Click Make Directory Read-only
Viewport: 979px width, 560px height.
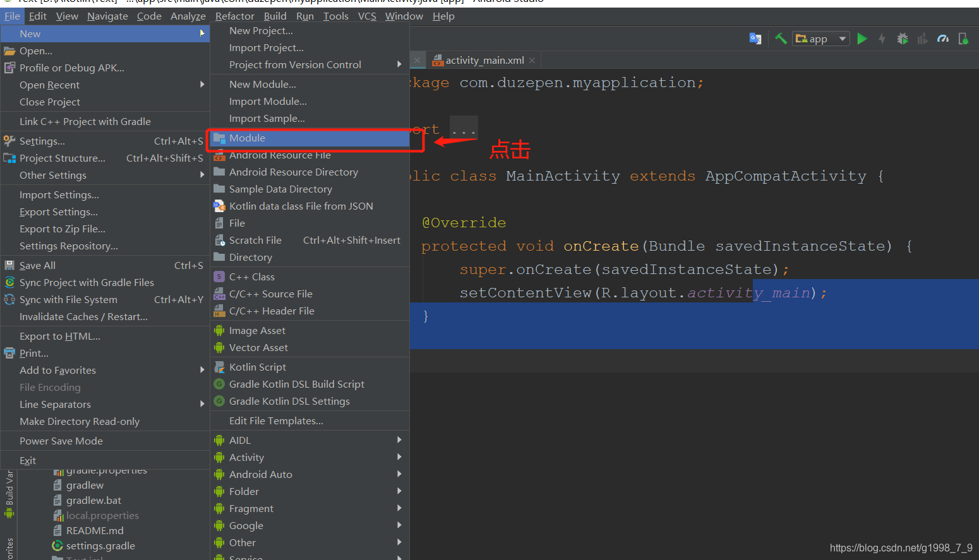click(105, 422)
